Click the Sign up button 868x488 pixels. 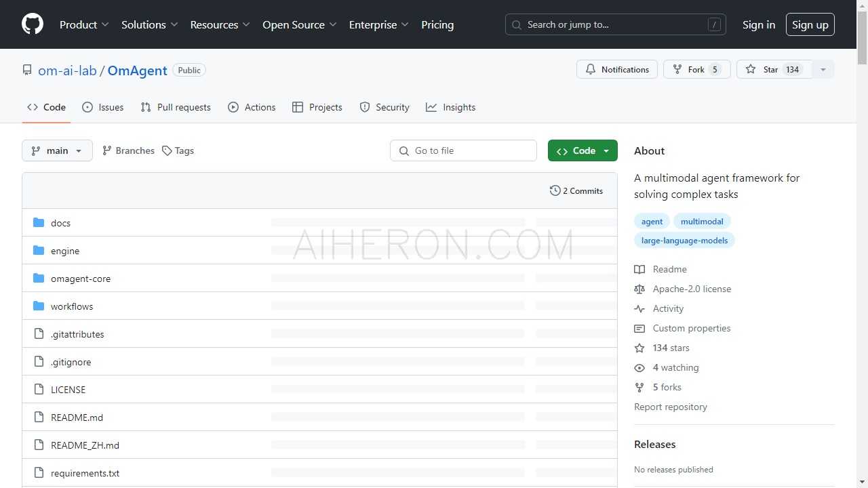810,24
